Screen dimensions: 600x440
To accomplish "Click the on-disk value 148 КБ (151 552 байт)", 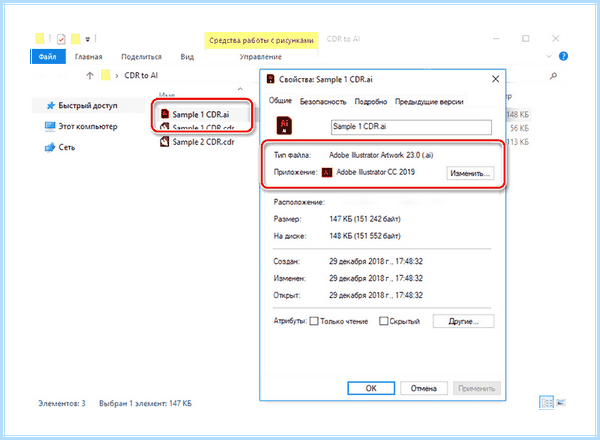I will [365, 236].
